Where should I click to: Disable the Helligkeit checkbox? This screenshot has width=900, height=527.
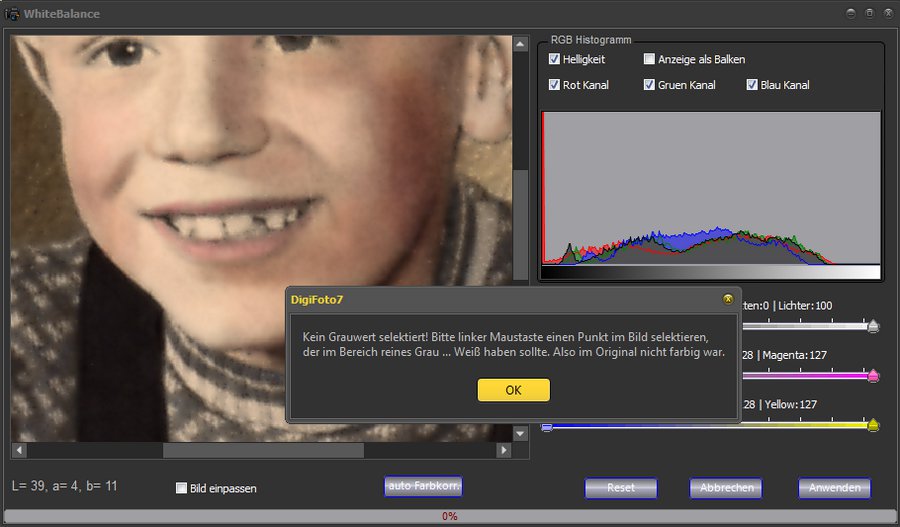(x=555, y=60)
